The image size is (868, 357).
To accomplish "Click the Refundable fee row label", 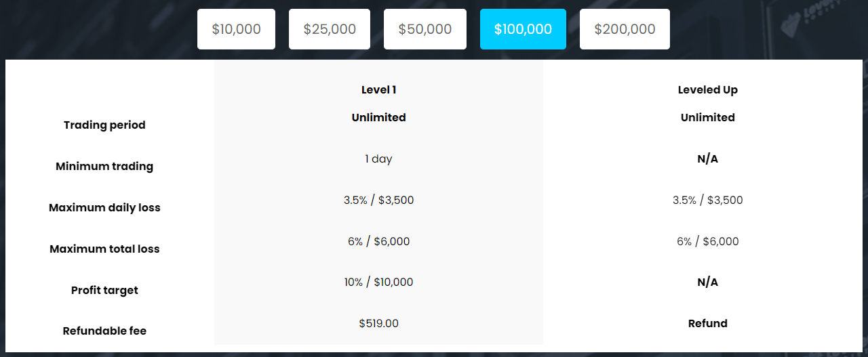I will pos(104,331).
